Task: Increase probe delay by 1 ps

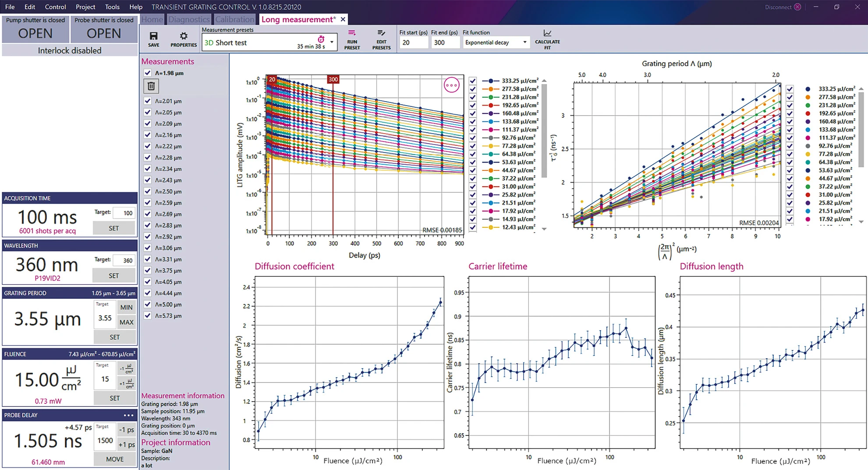Action: click(127, 445)
